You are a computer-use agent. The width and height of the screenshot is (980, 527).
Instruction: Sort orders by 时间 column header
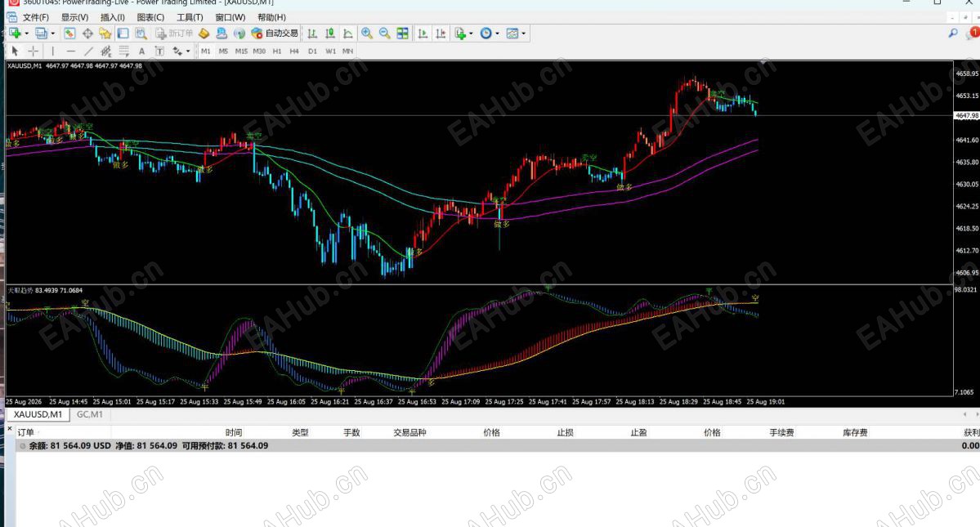click(234, 433)
